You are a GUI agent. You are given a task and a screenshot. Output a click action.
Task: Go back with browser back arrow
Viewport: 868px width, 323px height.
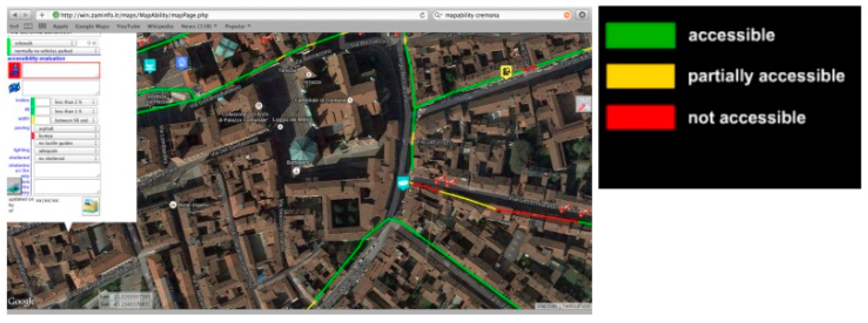(x=15, y=15)
